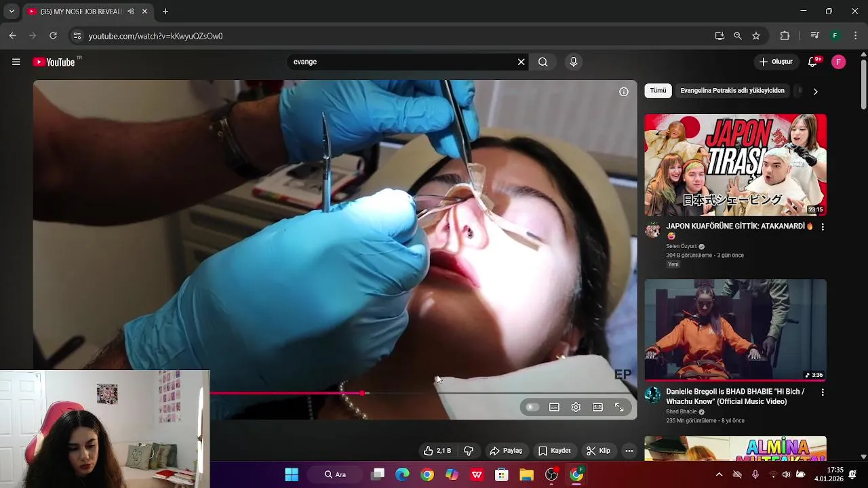Like the video with 2,1 B likes

437,451
